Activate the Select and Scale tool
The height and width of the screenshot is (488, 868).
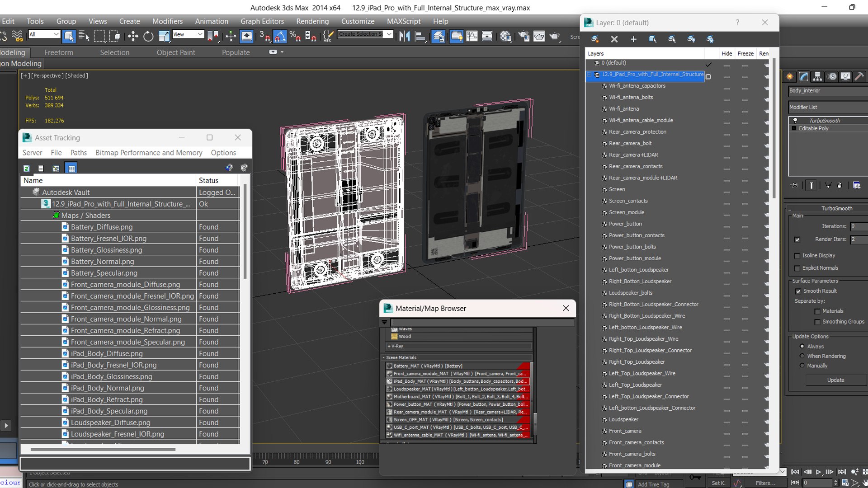164,36
